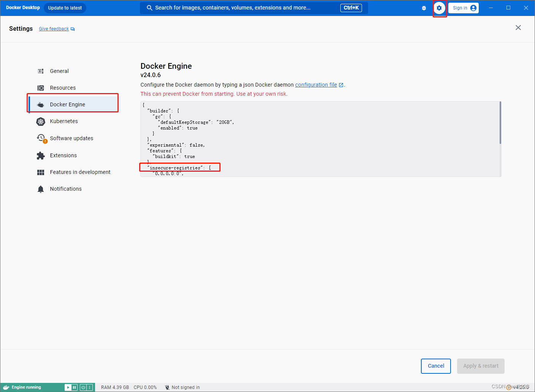Click the engine play button in status bar
This screenshot has width=535, height=392.
[68, 387]
